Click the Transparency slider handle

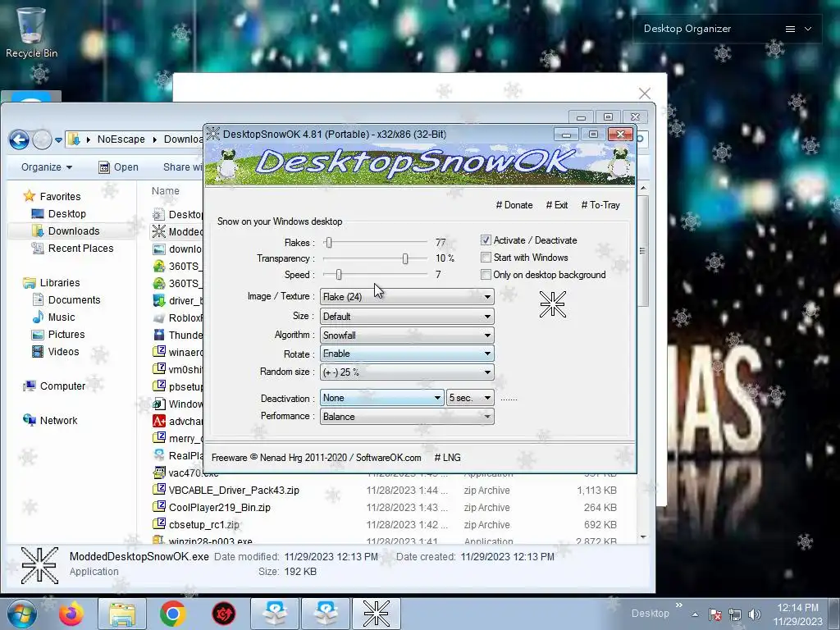(x=405, y=258)
